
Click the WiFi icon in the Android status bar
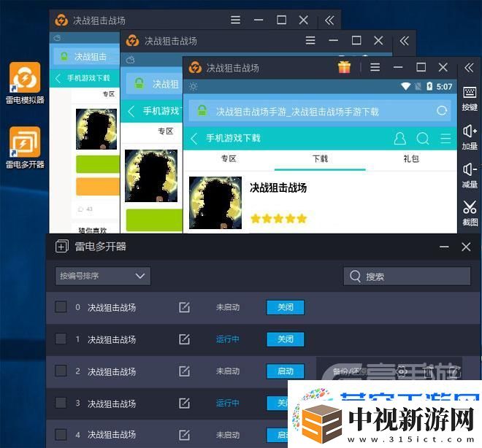click(405, 86)
